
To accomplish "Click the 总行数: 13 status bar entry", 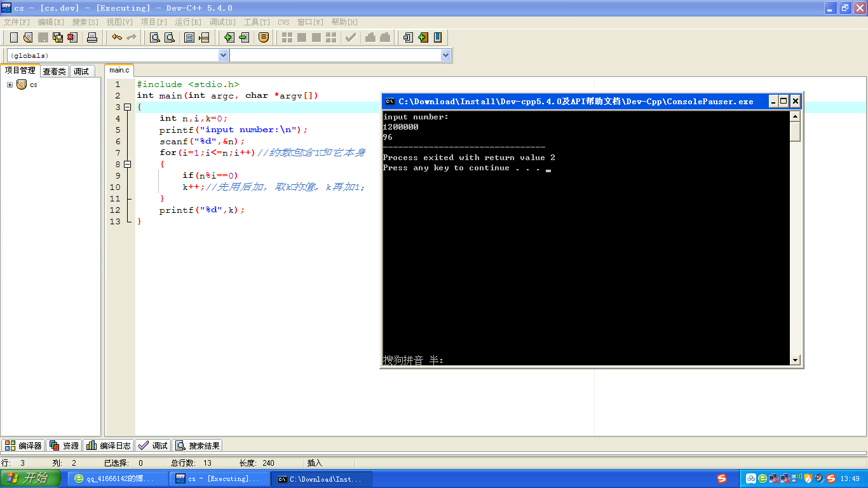I will click(192, 463).
